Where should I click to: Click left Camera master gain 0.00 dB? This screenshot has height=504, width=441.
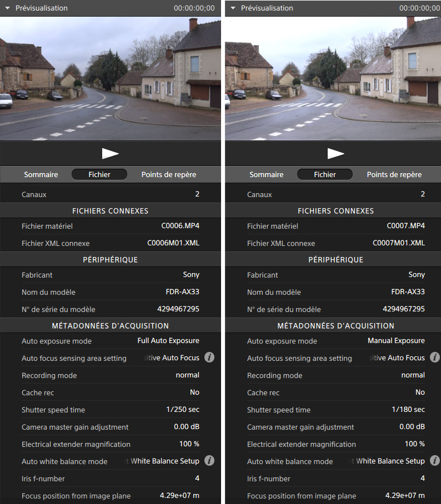pos(187,426)
